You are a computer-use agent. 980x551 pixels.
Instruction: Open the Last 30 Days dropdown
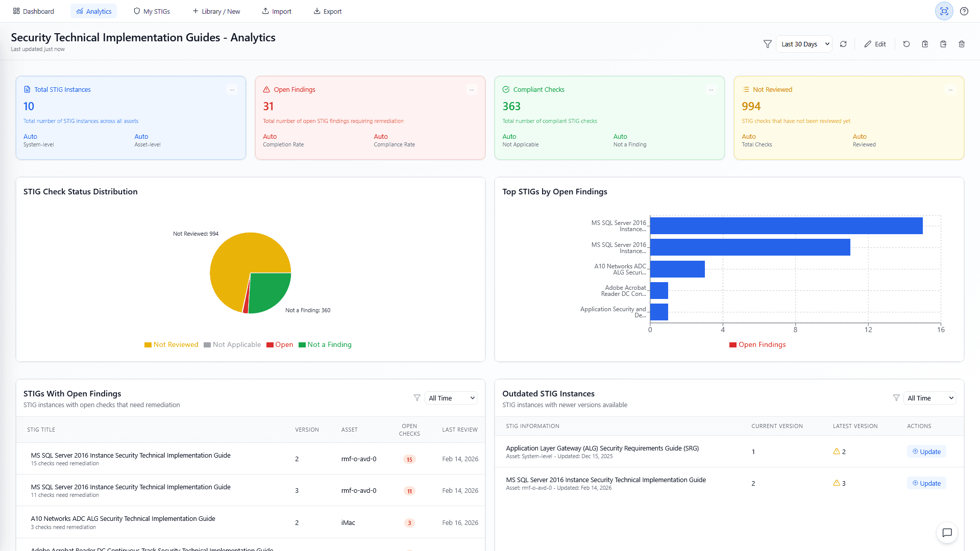[804, 44]
